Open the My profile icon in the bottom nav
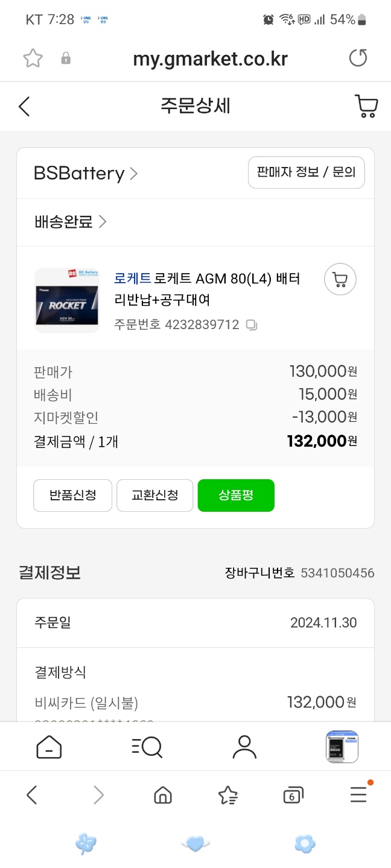 pyautogui.click(x=244, y=747)
